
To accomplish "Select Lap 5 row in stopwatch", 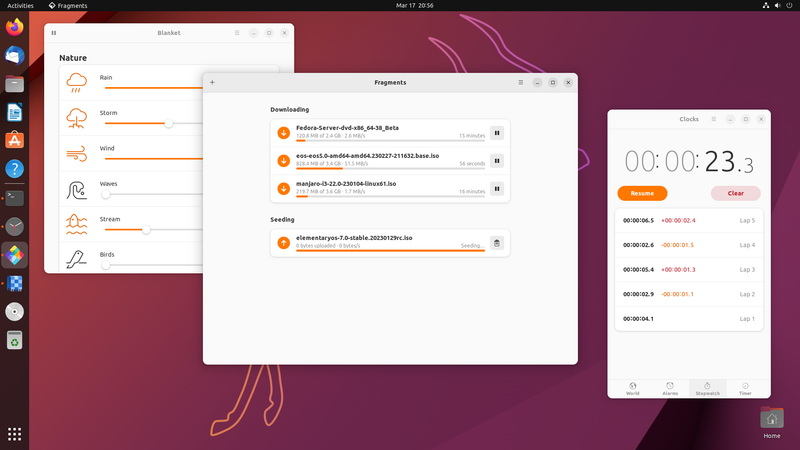I will tap(689, 220).
